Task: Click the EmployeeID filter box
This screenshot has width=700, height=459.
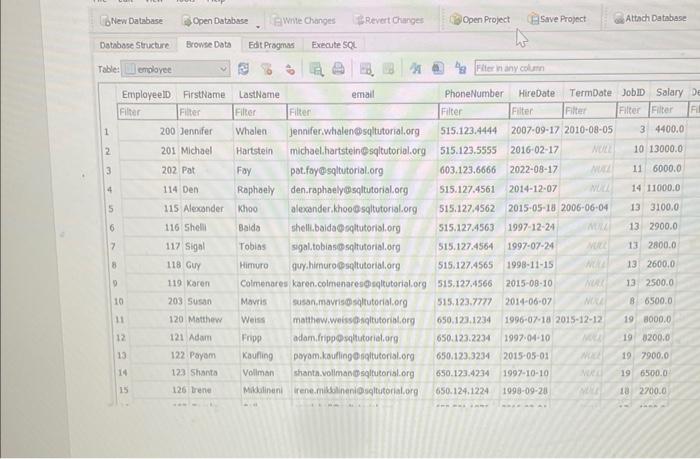Action: tap(147, 112)
